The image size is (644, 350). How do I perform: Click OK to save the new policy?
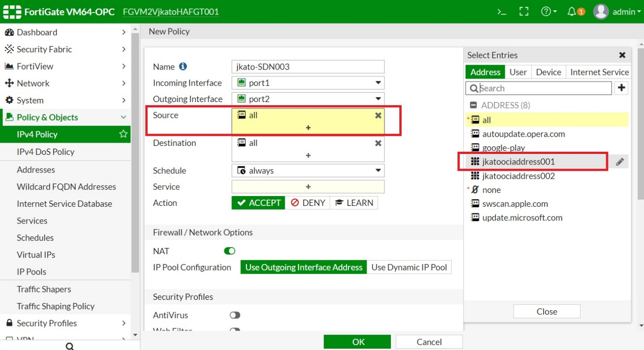(357, 342)
